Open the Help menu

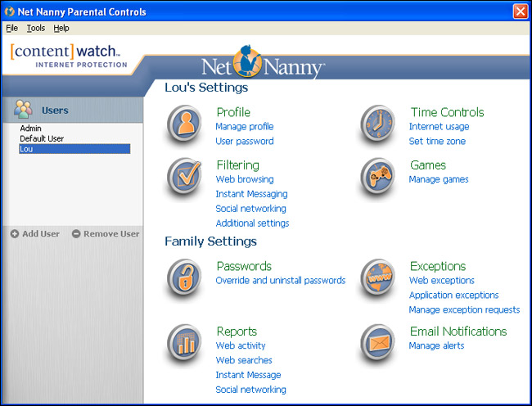(61, 28)
